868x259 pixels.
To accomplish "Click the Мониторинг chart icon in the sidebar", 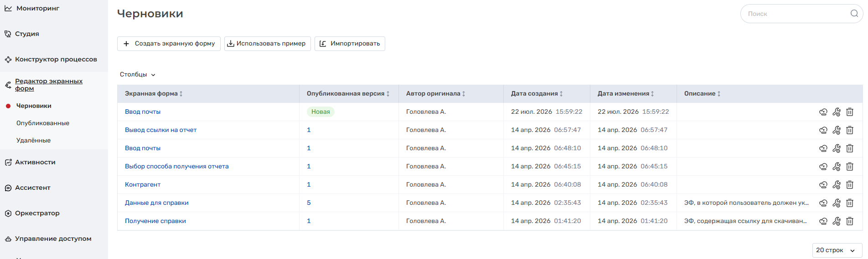I will point(8,8).
